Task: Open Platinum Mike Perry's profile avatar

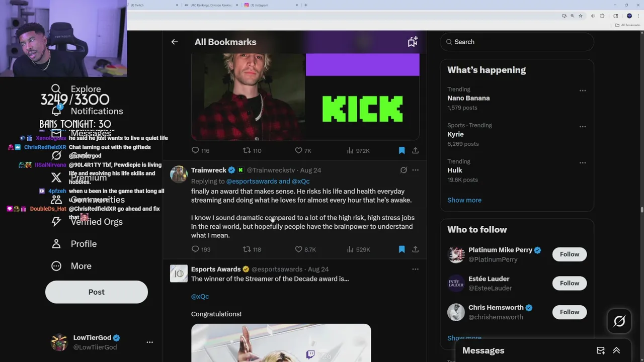Action: tap(456, 254)
